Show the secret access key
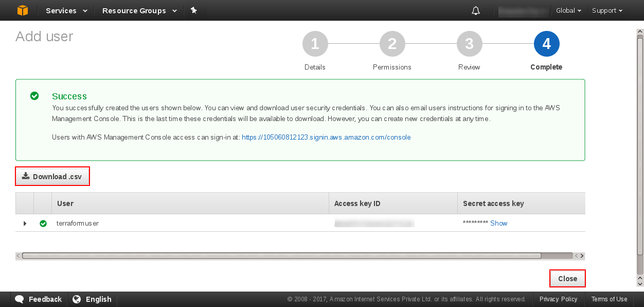644x307 pixels. coord(498,223)
